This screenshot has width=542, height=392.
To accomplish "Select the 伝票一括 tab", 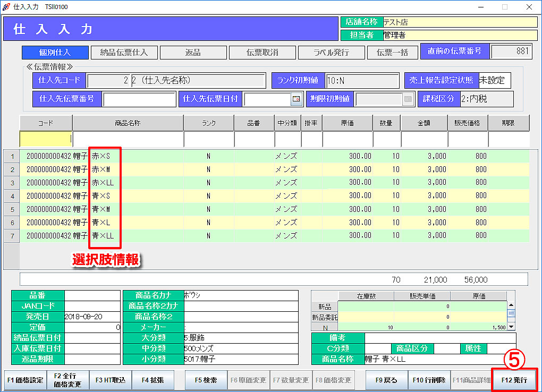I will tap(392, 53).
